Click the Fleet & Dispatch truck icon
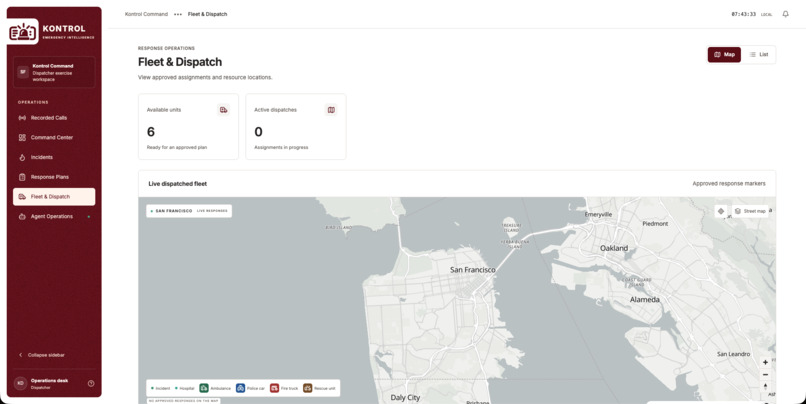This screenshot has height=404, width=806. [22, 196]
